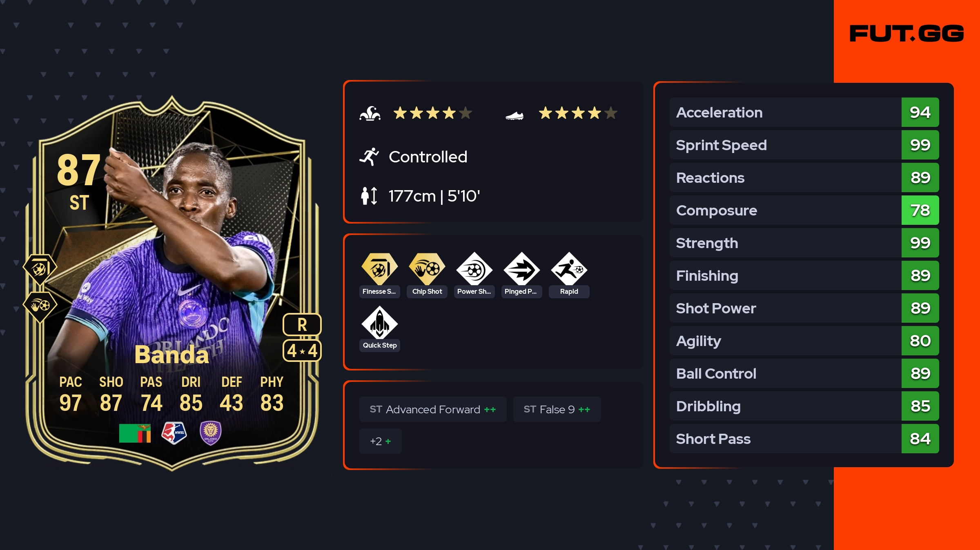The image size is (980, 550).
Task: Select the ST Advanced Forward role
Action: [433, 409]
